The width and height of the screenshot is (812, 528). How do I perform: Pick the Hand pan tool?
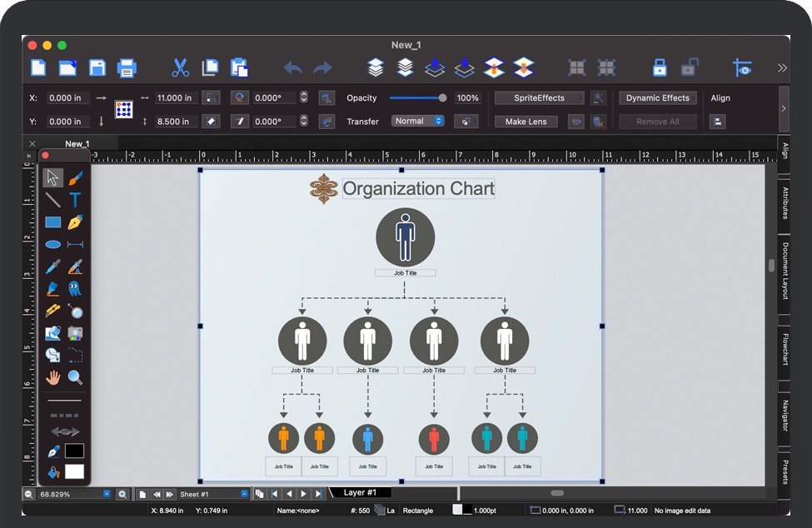pyautogui.click(x=52, y=377)
